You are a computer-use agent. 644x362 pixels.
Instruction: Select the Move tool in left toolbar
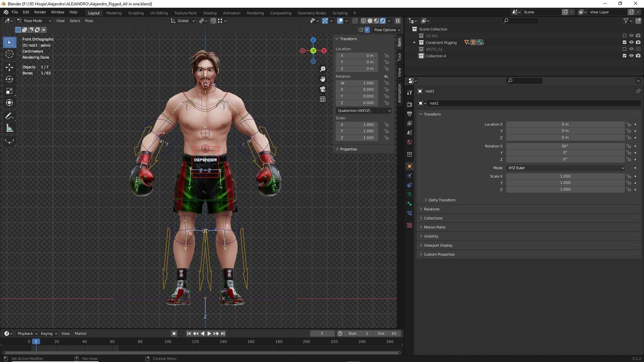pos(9,67)
